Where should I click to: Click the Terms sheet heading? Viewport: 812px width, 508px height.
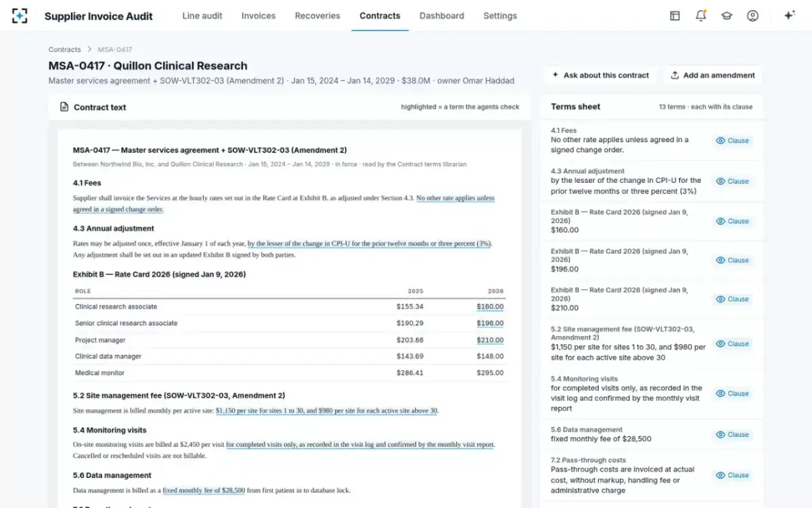(x=576, y=107)
